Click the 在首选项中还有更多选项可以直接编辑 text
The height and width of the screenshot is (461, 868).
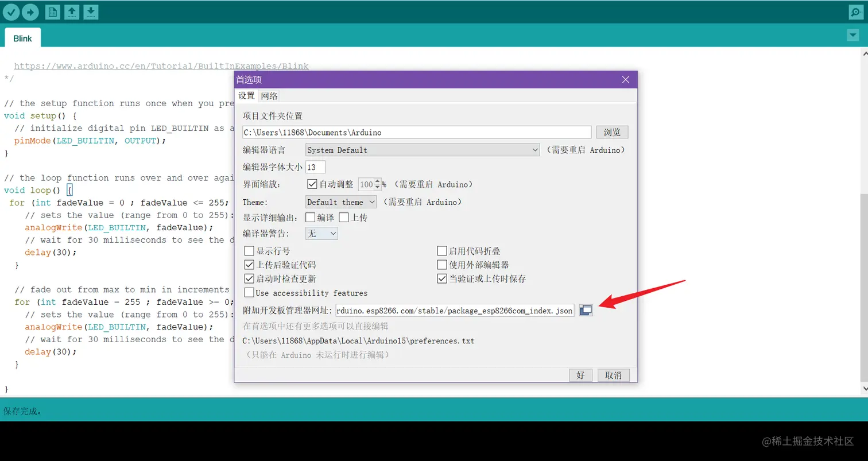click(x=315, y=326)
